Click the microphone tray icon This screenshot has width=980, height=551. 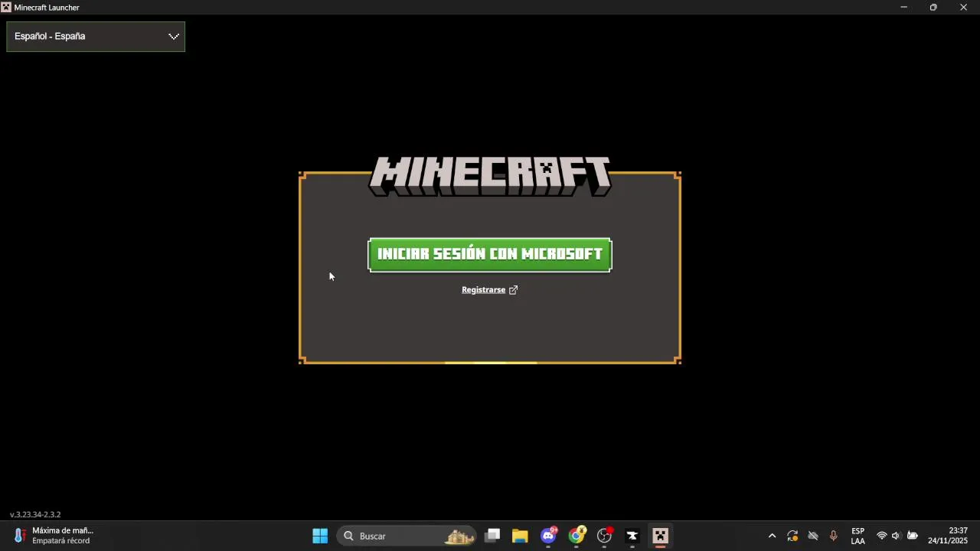point(834,536)
